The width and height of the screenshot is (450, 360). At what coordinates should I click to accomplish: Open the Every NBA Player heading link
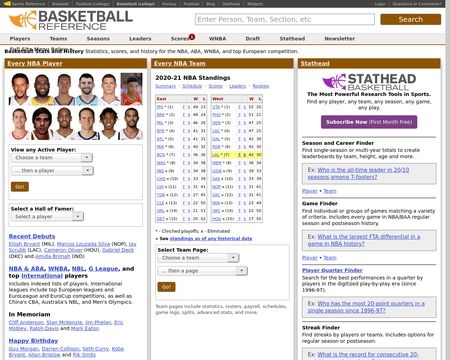coord(35,63)
